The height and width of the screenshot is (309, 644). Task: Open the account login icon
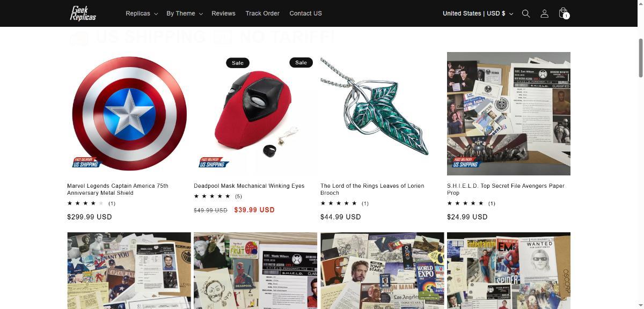(x=544, y=13)
